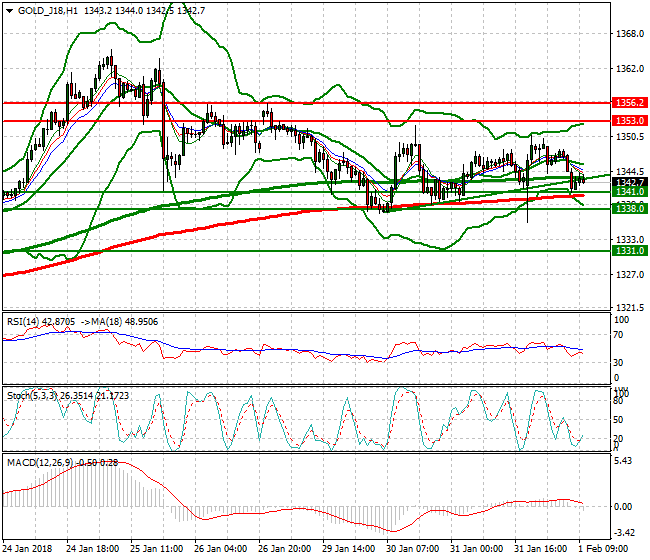This screenshot has height=560, width=650.
Task: Click the 30 Jan 07:00 time axis label
Action: coord(412,549)
